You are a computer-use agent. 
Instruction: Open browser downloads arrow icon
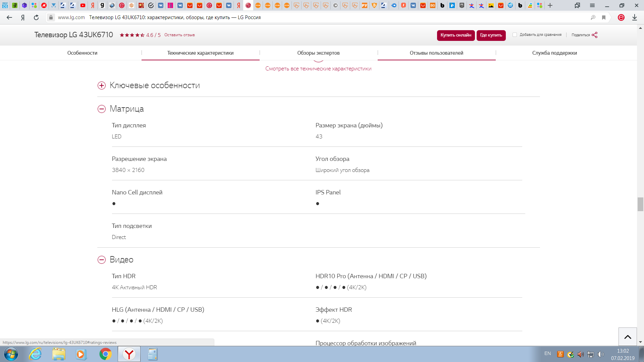[x=634, y=17]
